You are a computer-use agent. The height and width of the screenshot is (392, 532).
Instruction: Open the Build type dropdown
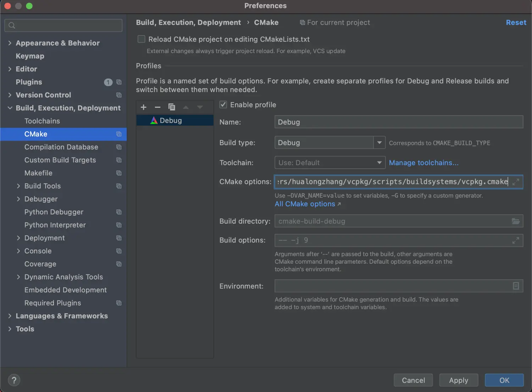379,142
